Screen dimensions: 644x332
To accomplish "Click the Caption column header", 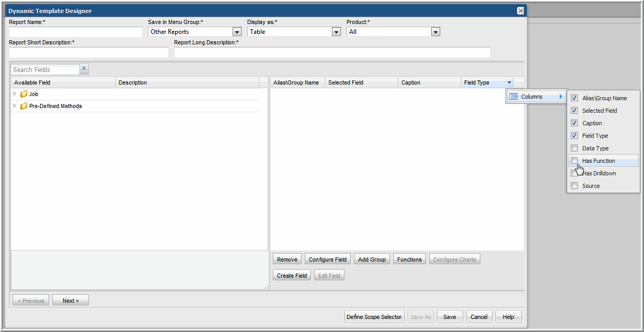I will 430,82.
